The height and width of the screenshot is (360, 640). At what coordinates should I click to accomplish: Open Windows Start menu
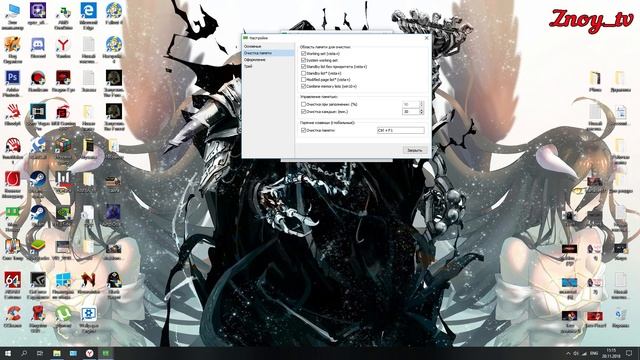pos(7,353)
